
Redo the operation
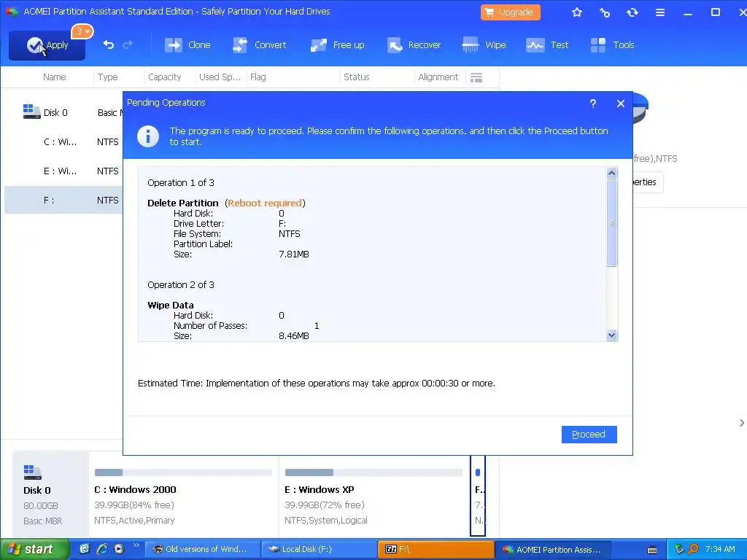(128, 44)
